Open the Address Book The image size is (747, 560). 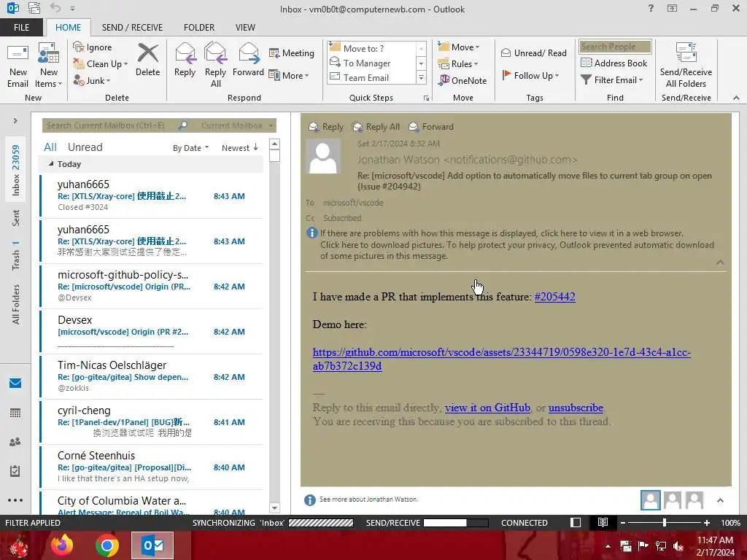[x=614, y=63]
